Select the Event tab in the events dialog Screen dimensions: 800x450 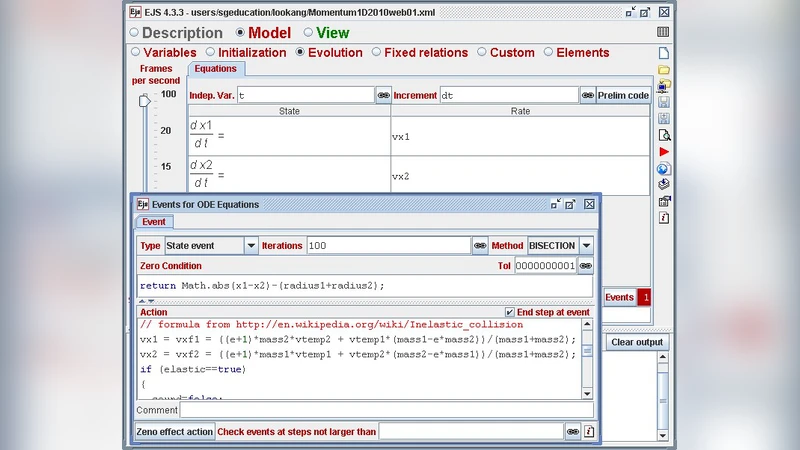click(154, 222)
